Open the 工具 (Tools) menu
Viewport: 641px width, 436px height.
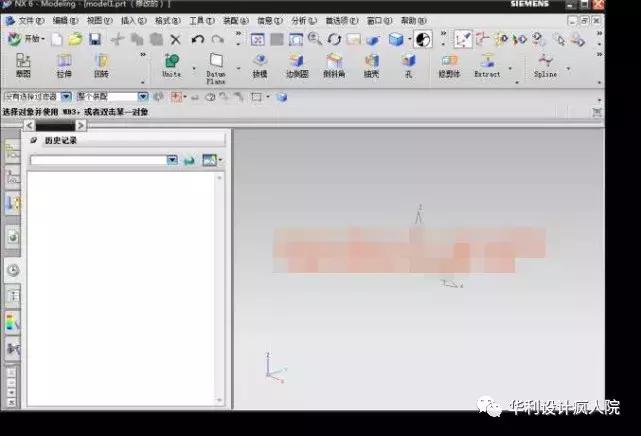coord(201,20)
